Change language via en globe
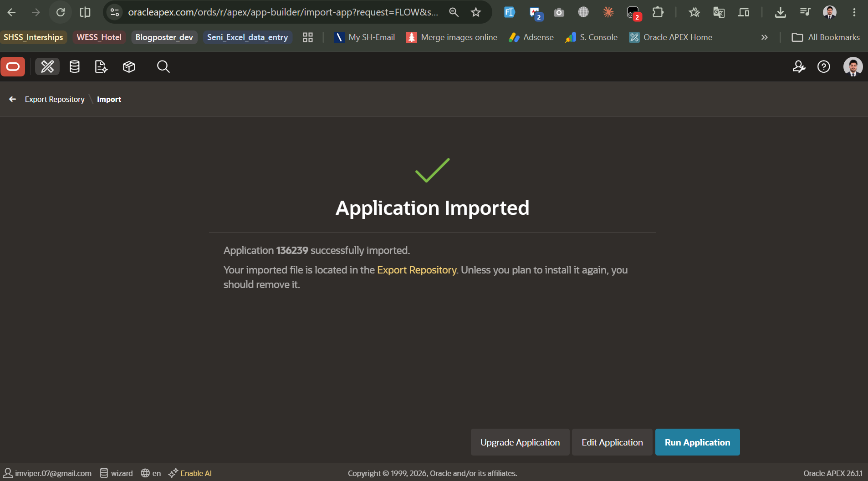868x481 pixels. point(151,473)
